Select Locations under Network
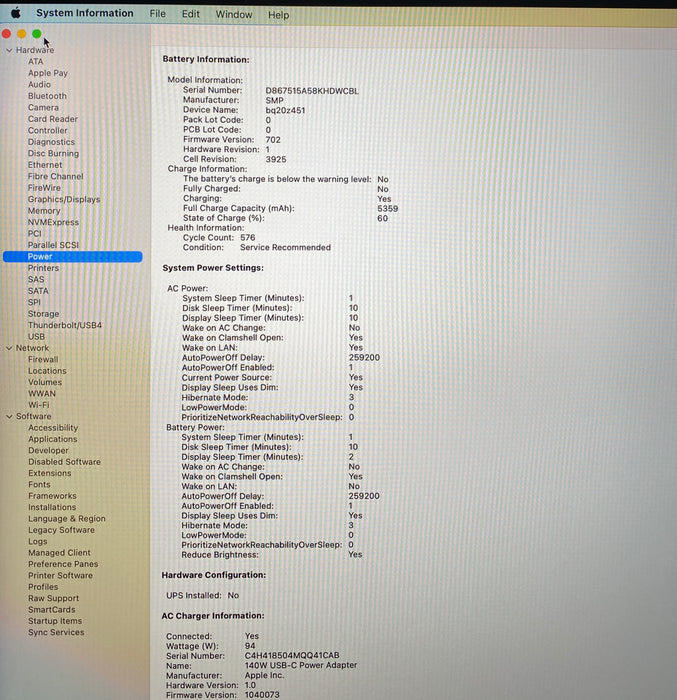 (x=47, y=371)
